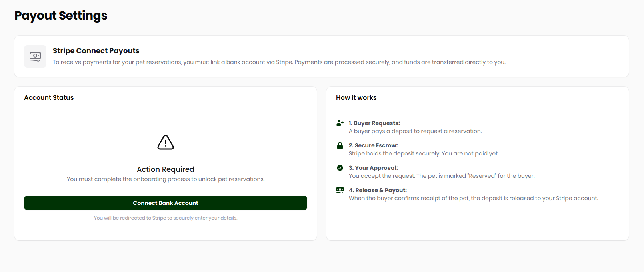Screen dimensions: 644x272
Task: Click the '3. Your Approval:' step title
Action: (x=373, y=168)
